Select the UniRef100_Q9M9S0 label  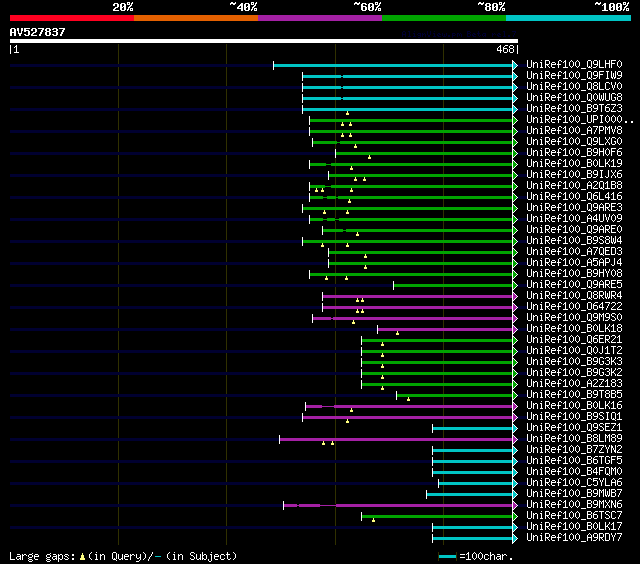[x=574, y=318]
